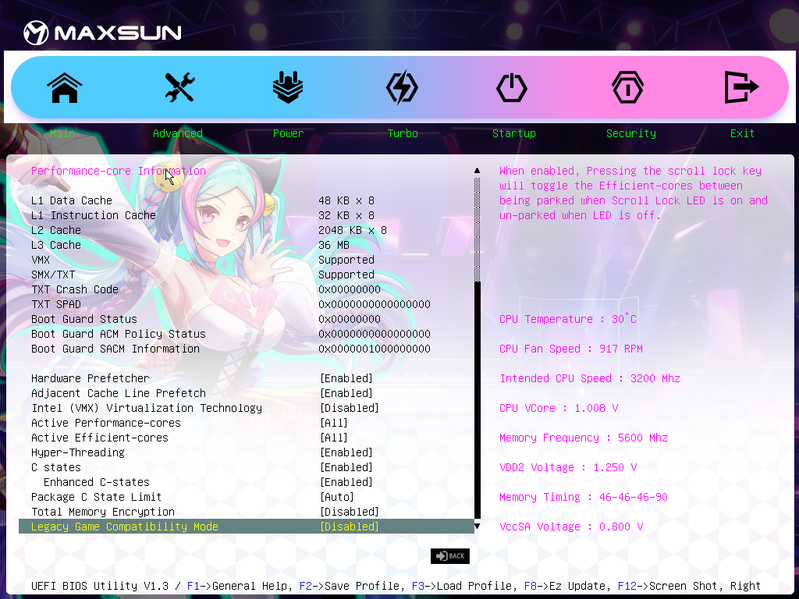Toggle Enhanced C-states Enabled value
The image size is (799, 599).
(x=346, y=482)
